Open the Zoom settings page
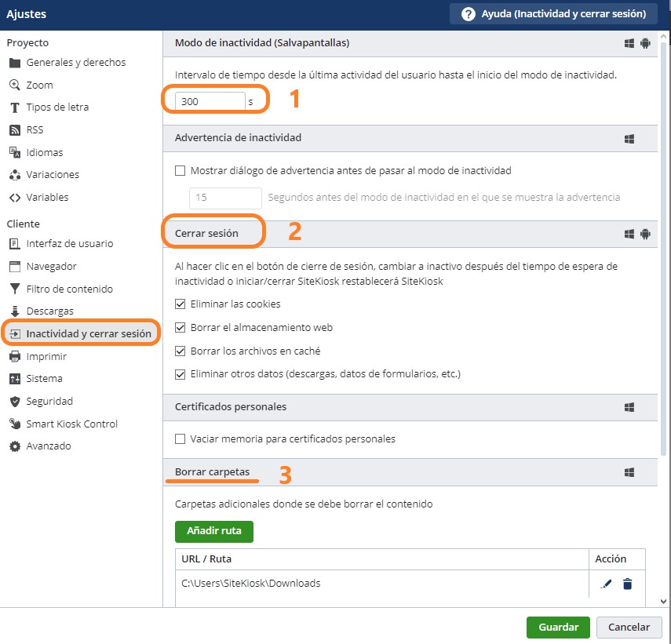 39,85
